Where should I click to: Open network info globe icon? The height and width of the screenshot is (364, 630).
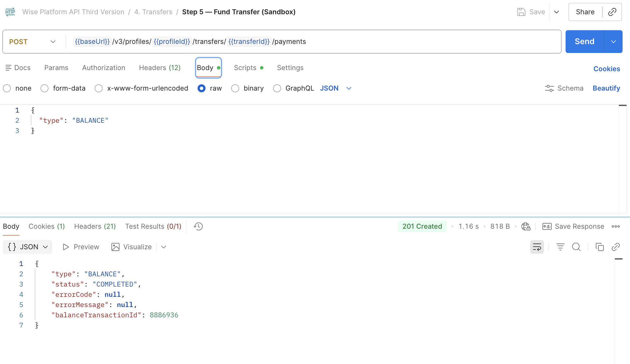pyautogui.click(x=526, y=226)
